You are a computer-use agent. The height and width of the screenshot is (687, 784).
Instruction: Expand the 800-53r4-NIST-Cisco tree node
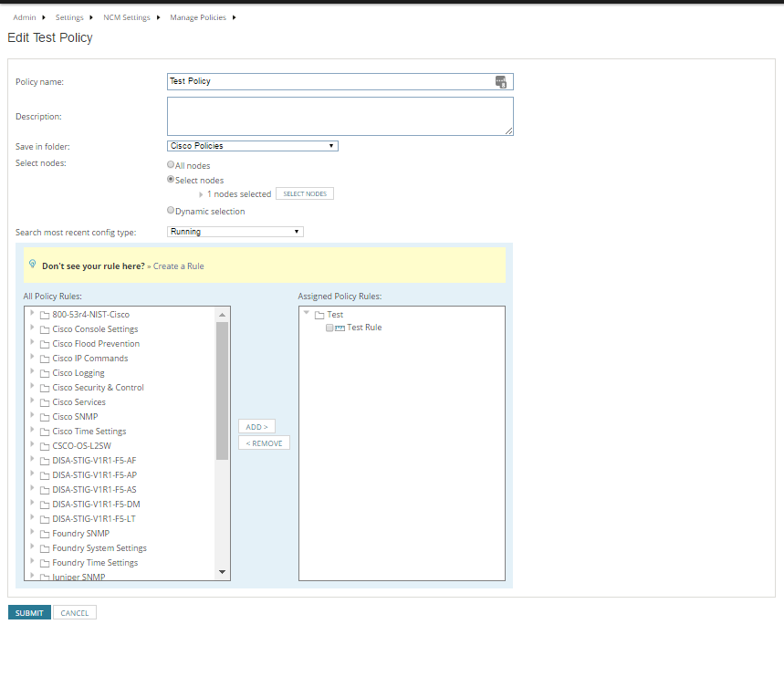click(32, 313)
